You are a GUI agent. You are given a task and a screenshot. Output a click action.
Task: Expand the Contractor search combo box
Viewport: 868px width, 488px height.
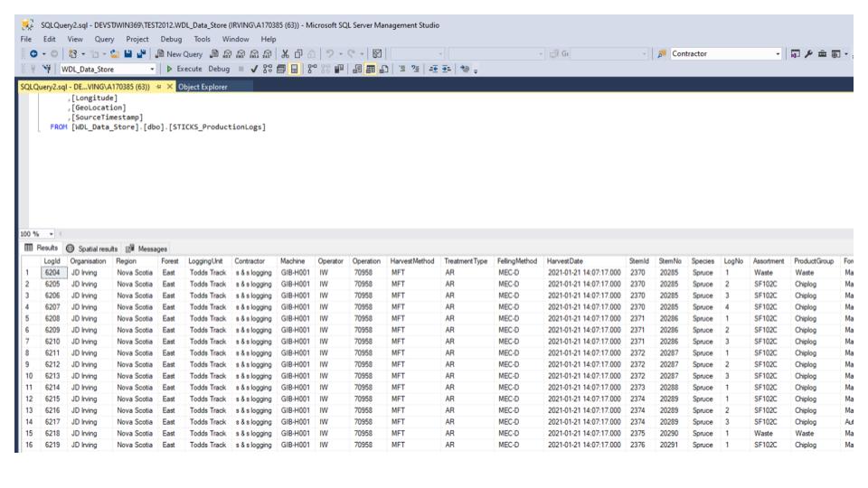[x=778, y=53]
